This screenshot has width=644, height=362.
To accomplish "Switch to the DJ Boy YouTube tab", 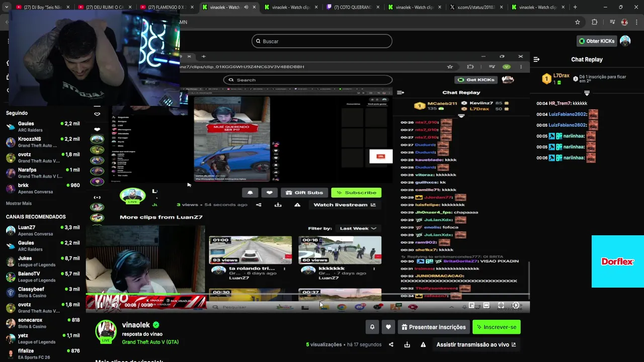I will coord(42,7).
